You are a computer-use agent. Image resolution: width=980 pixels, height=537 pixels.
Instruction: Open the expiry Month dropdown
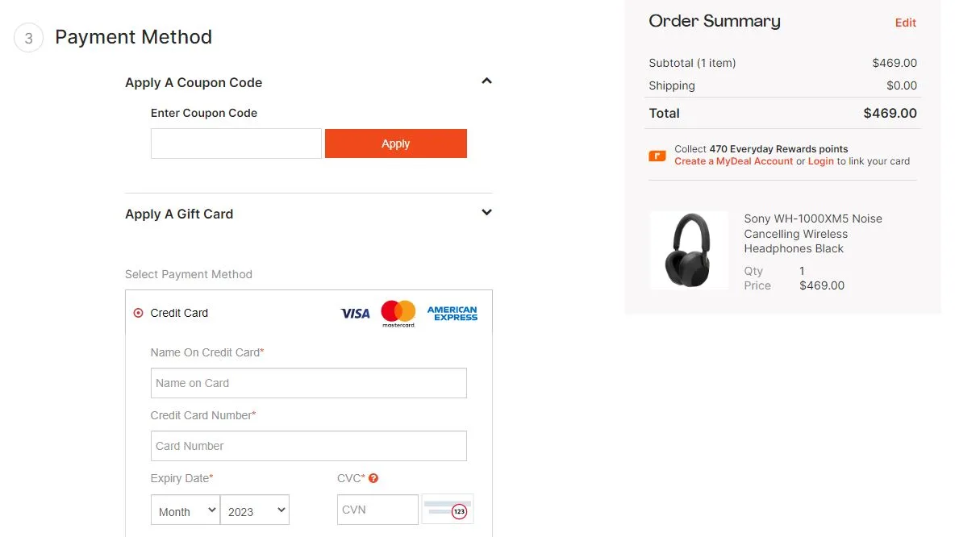pyautogui.click(x=185, y=510)
